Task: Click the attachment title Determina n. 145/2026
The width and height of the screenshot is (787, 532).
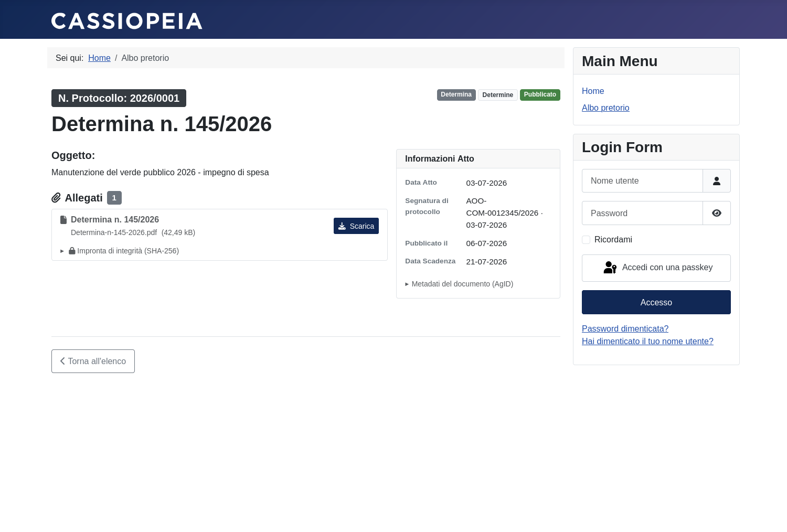Action: (115, 220)
